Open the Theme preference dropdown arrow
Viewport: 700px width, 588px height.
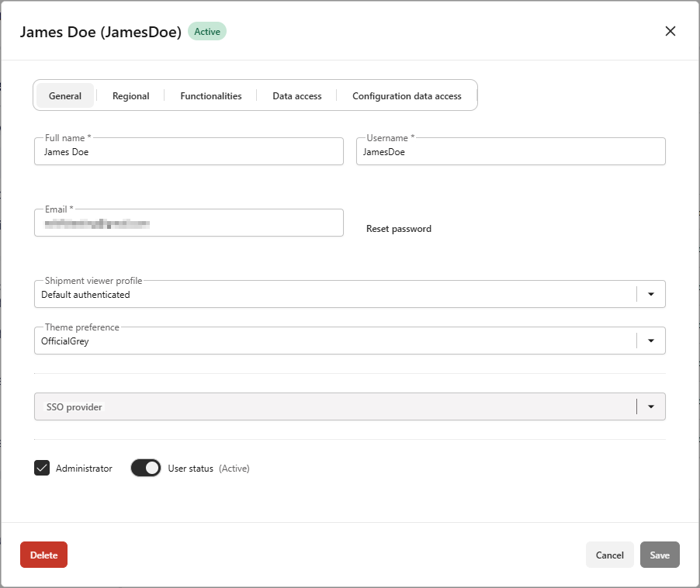(x=651, y=341)
